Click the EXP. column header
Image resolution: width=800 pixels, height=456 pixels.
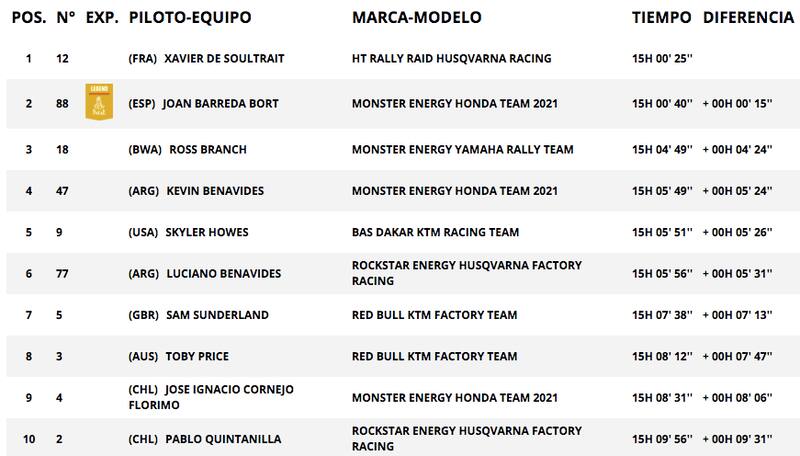pyautogui.click(x=100, y=19)
